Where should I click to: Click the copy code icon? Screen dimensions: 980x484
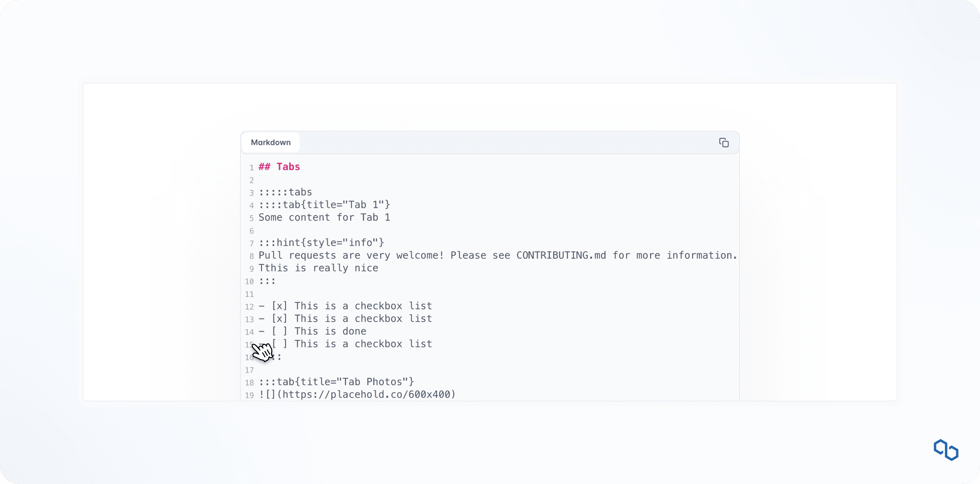click(x=724, y=143)
